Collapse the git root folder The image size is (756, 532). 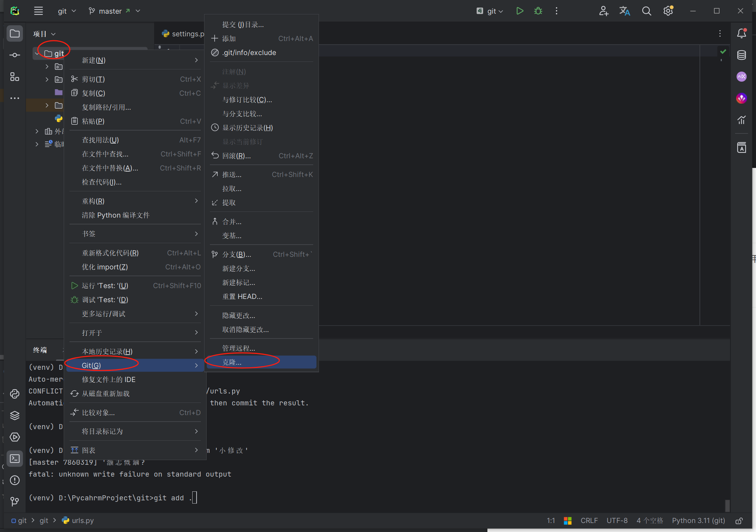tap(37, 54)
